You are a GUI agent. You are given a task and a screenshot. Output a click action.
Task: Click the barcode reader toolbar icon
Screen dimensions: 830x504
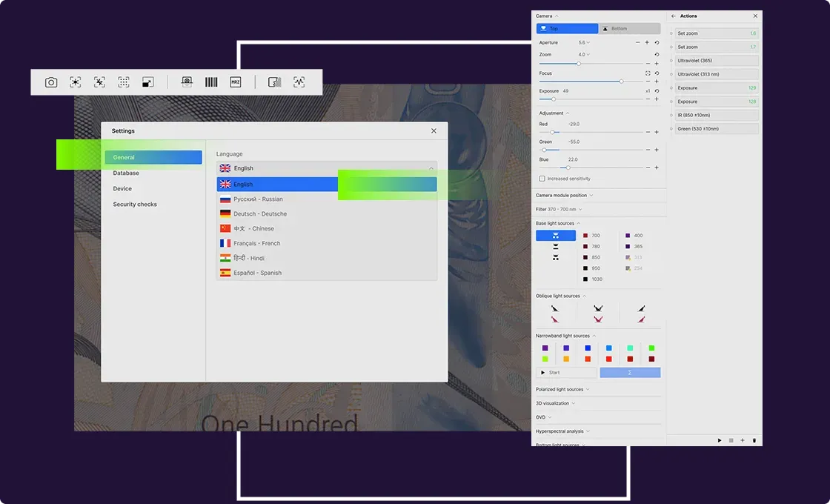tap(211, 82)
